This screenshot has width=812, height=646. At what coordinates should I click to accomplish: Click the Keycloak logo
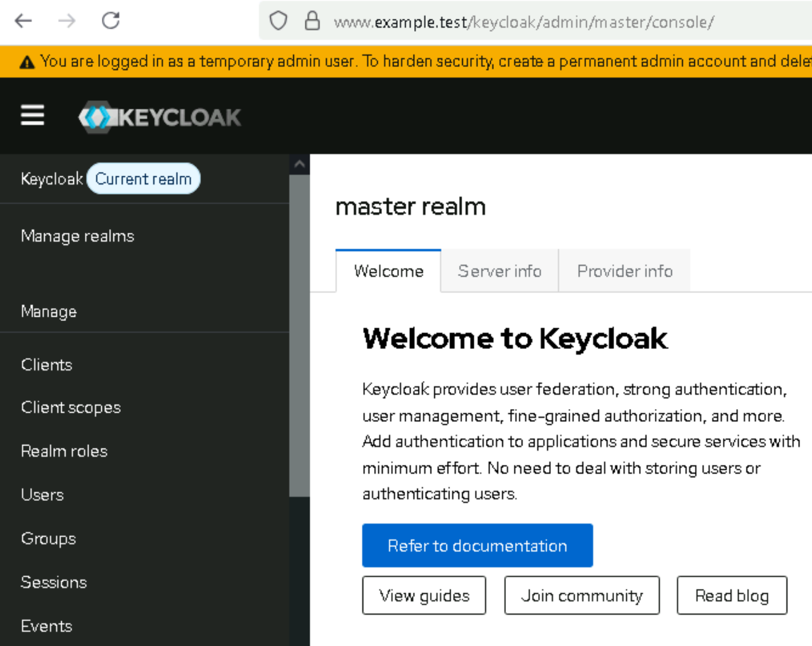point(160,117)
